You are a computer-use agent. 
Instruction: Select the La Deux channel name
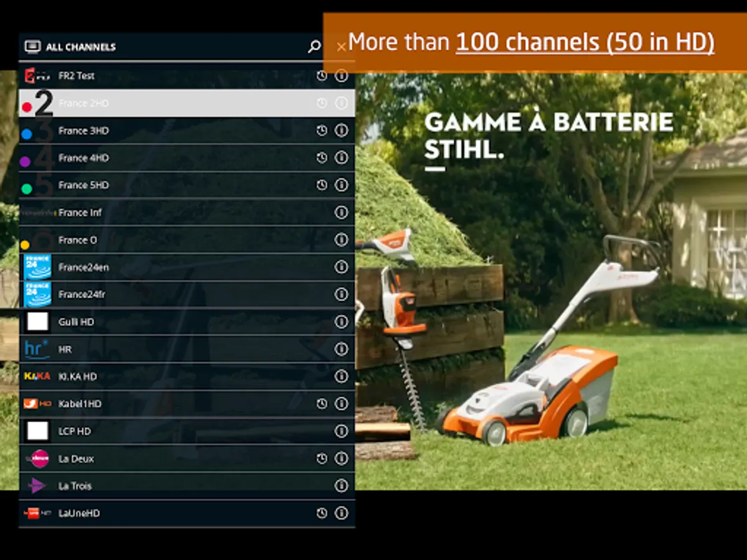pyautogui.click(x=76, y=459)
